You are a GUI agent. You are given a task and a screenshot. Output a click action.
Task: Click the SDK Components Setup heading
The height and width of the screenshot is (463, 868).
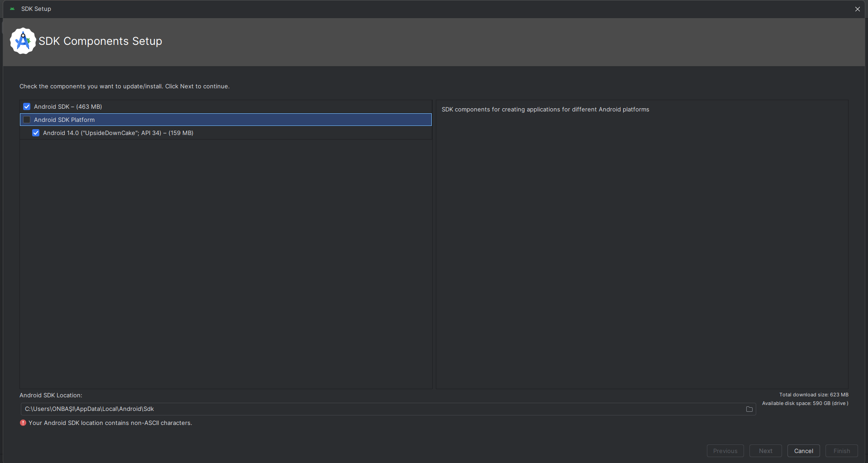(x=100, y=41)
